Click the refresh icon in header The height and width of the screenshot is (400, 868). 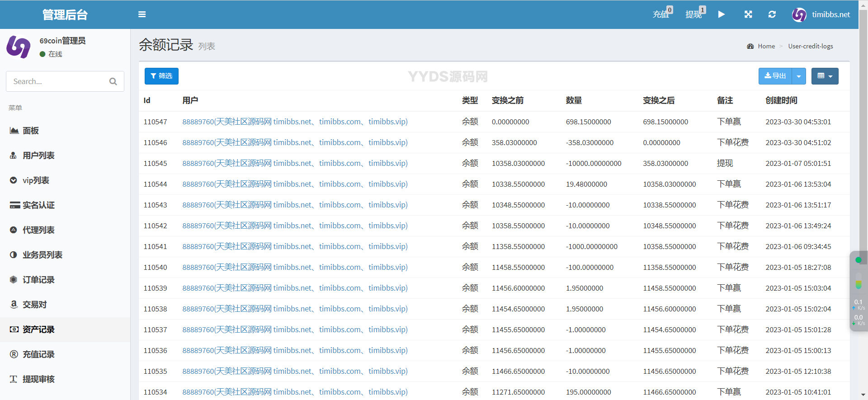(x=772, y=14)
